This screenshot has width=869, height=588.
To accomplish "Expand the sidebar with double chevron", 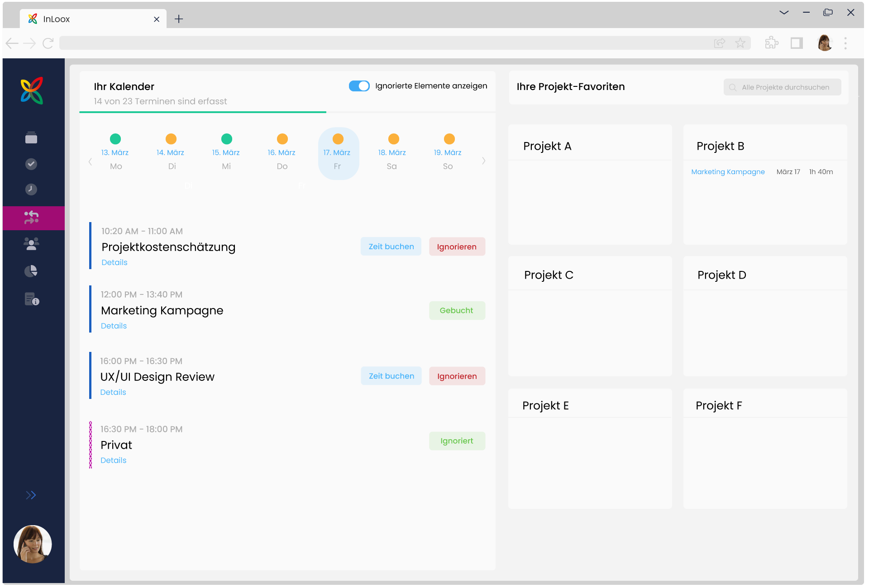I will point(31,495).
